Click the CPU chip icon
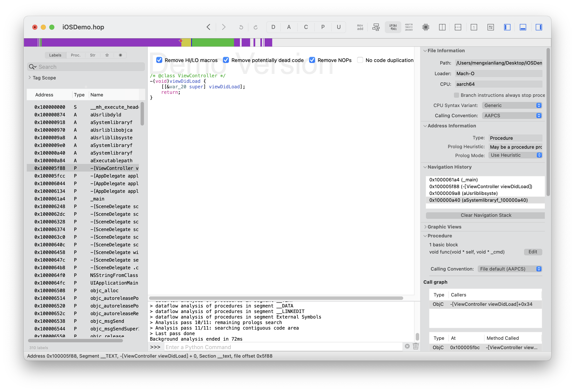The height and width of the screenshot is (392, 575). click(426, 27)
